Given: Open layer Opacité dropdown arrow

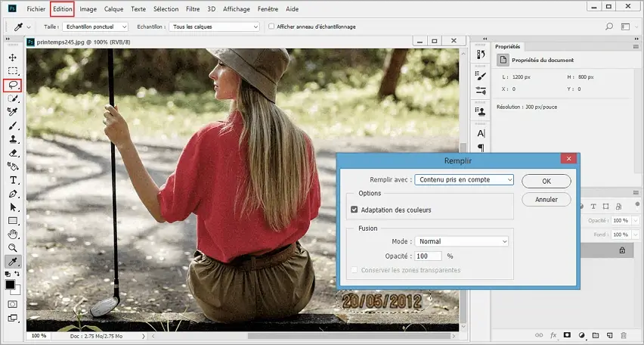Looking at the screenshot, I should [x=636, y=221].
